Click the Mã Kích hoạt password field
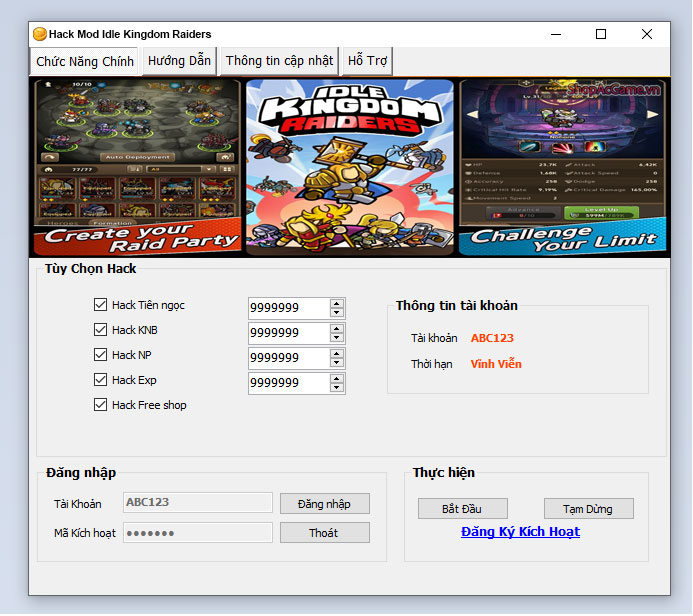Screen dimensions: 693x616 click(198, 532)
